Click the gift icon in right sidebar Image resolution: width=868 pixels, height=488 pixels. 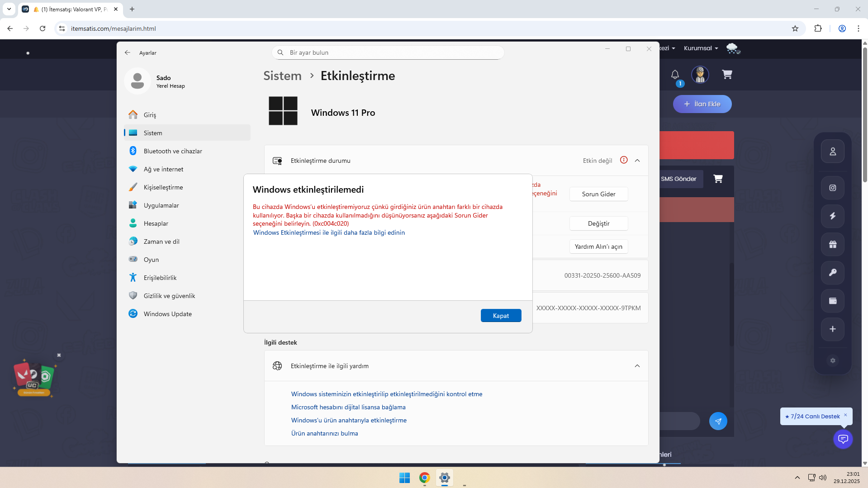tap(832, 244)
